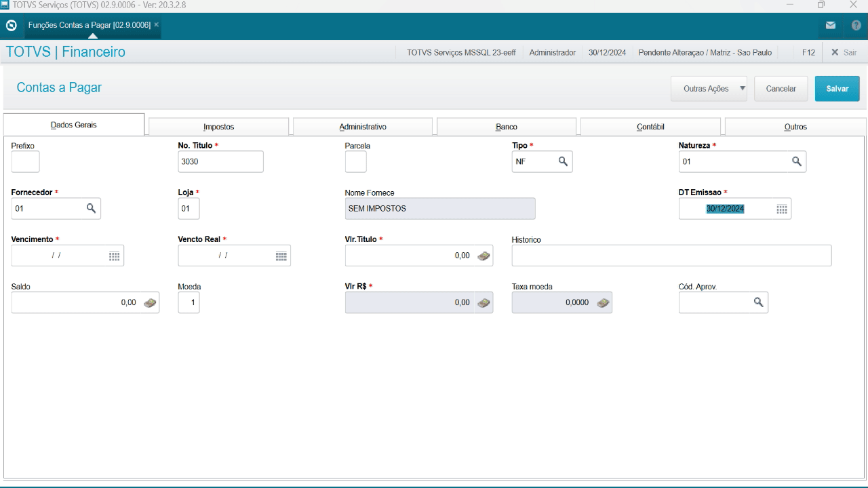Click the TOTVS | Financeiro module title
The width and height of the screenshot is (868, 488).
66,52
